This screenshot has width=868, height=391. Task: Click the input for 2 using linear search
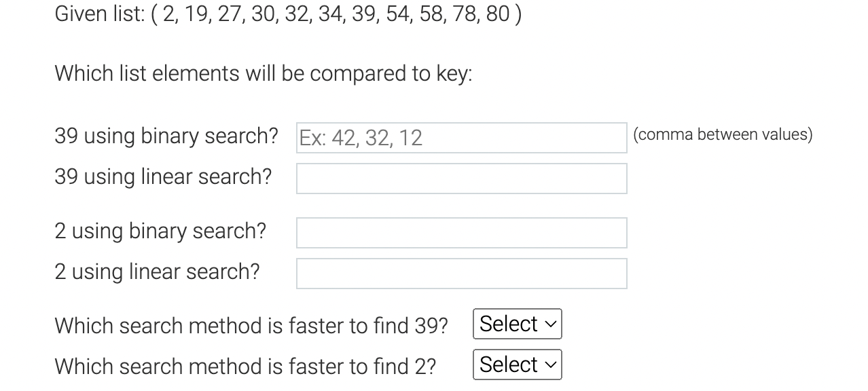(461, 273)
